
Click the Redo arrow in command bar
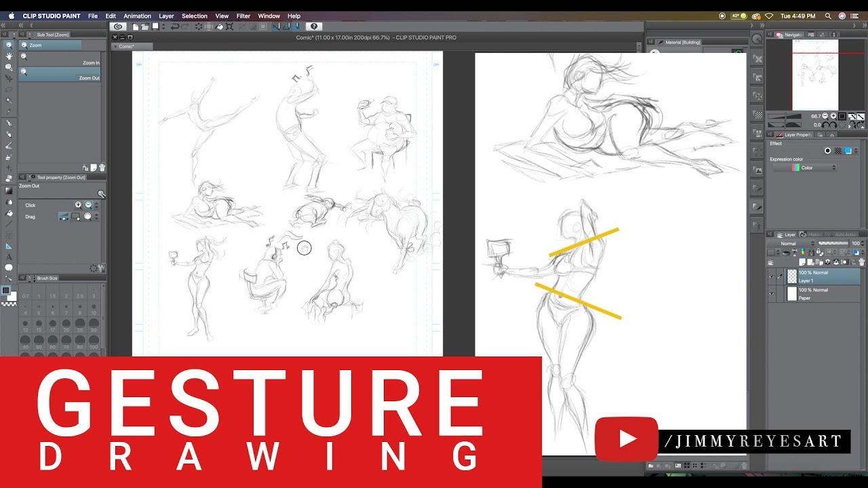point(184,26)
